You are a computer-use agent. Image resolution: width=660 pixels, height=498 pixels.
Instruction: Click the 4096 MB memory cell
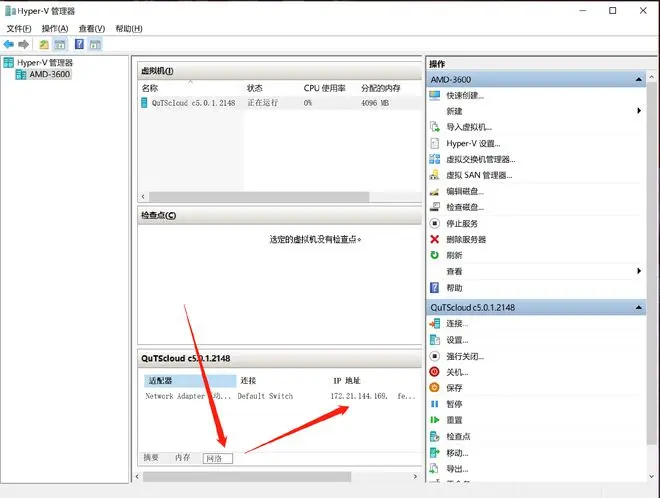(375, 103)
